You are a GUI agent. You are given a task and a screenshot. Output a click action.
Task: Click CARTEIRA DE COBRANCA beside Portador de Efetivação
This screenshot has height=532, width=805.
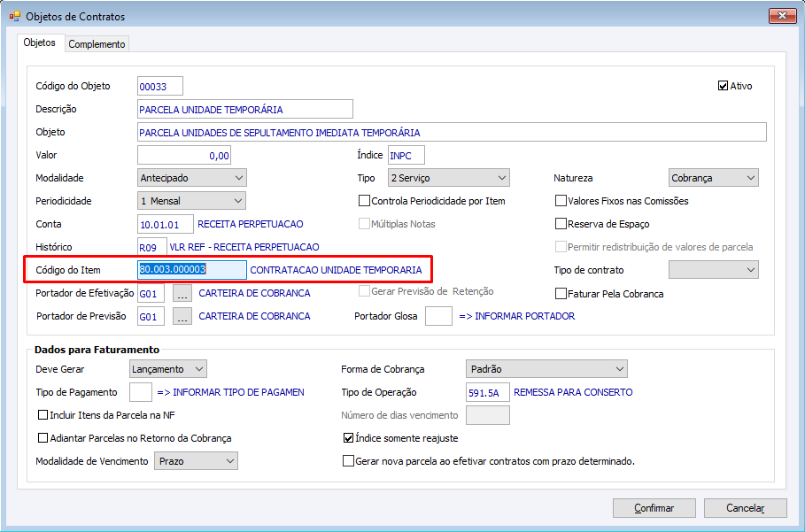tap(255, 294)
